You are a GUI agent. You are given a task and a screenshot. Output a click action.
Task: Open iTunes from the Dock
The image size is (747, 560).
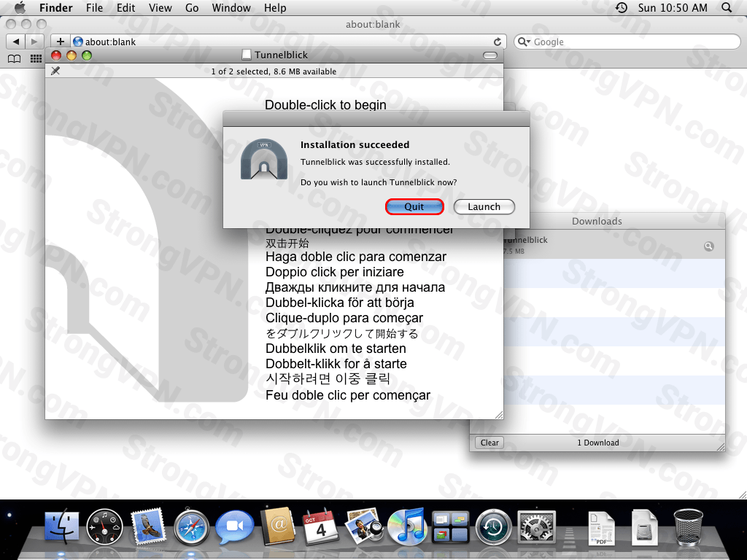pyautogui.click(x=406, y=526)
